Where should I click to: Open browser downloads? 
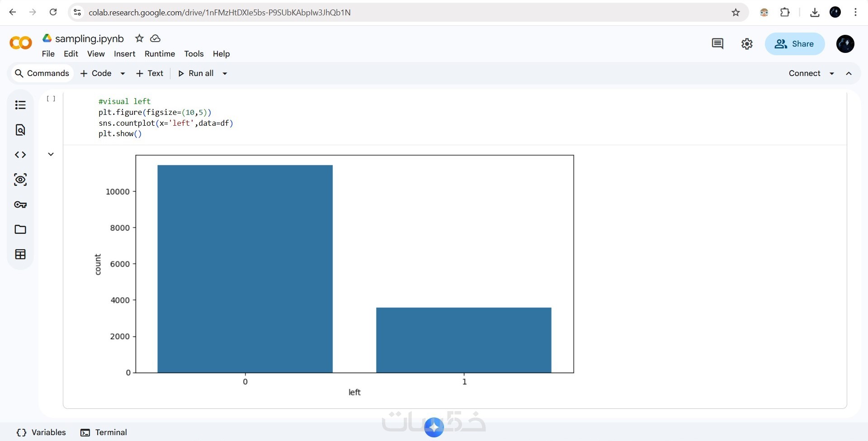point(815,12)
